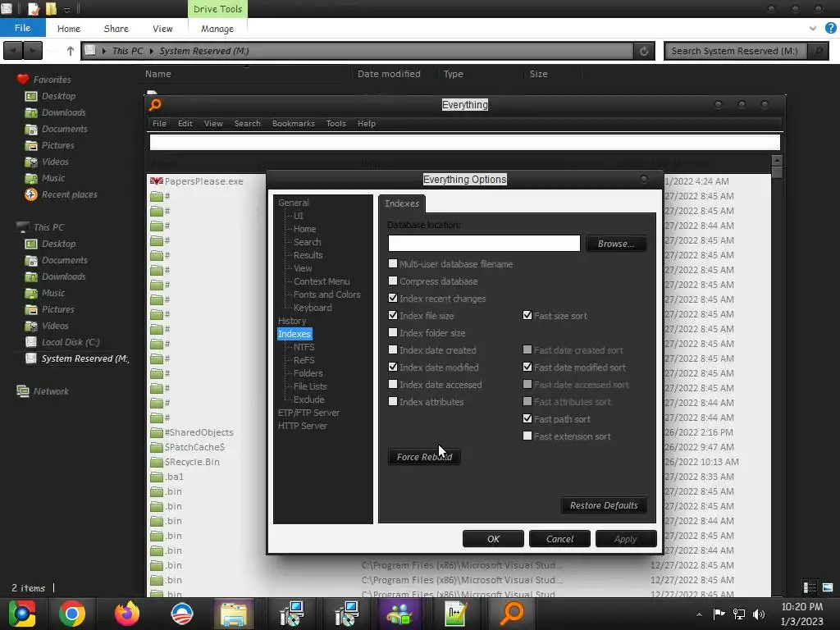Select General in options tree
This screenshot has height=630, width=840.
293,203
